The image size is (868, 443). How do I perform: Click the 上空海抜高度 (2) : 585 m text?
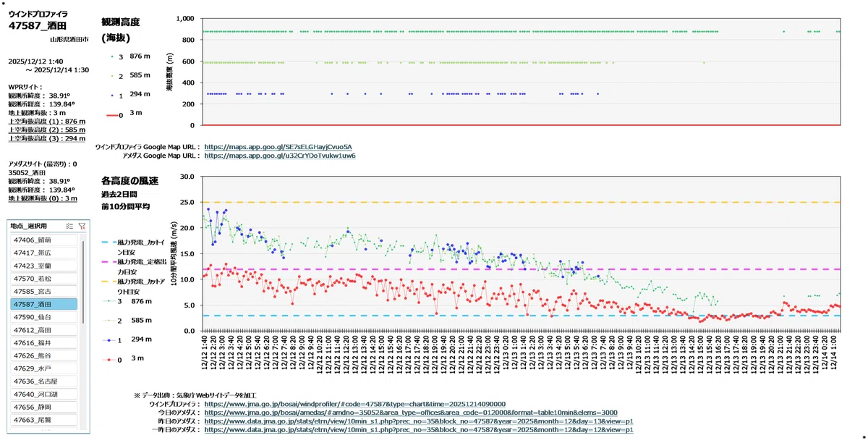click(46, 130)
